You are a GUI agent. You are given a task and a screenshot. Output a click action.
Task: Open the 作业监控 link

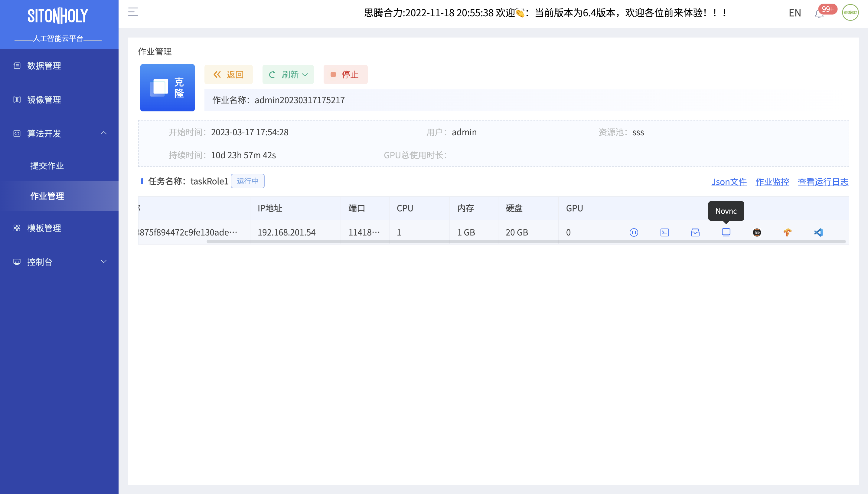point(772,182)
